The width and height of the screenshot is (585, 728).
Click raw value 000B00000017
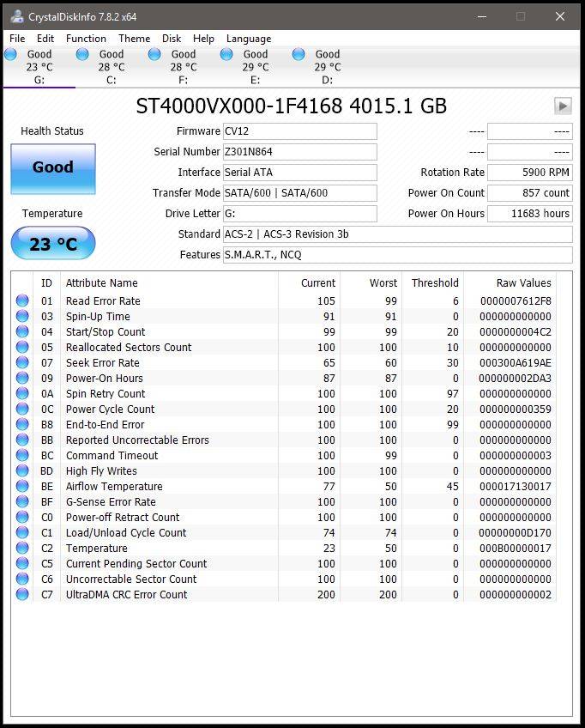[516, 548]
